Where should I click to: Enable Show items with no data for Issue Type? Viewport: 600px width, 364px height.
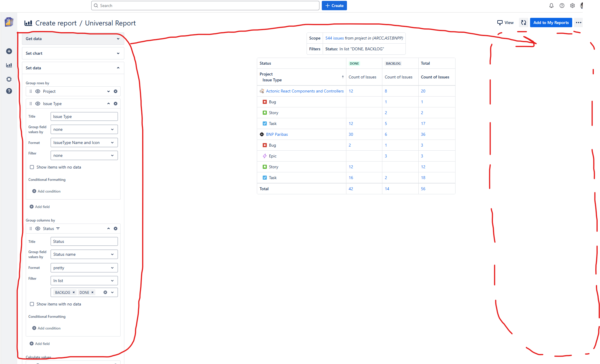[32, 167]
